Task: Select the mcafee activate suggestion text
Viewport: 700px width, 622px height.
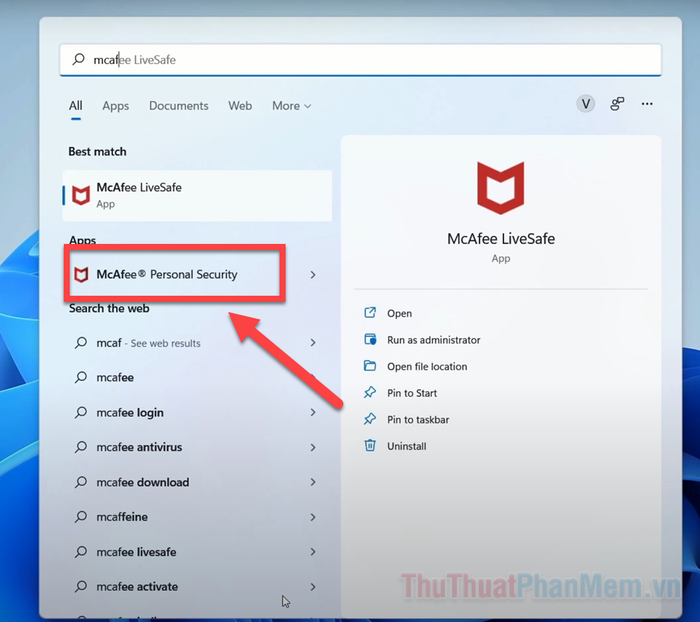Action: [137, 587]
